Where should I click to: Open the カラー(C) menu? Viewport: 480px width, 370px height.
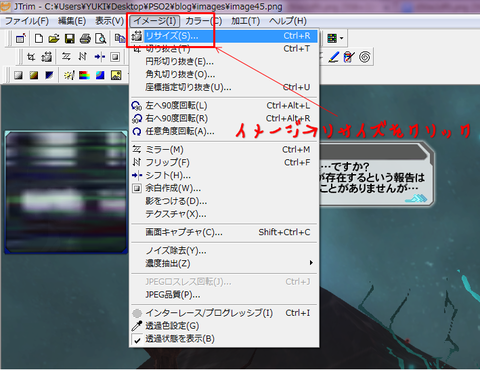tap(203, 21)
